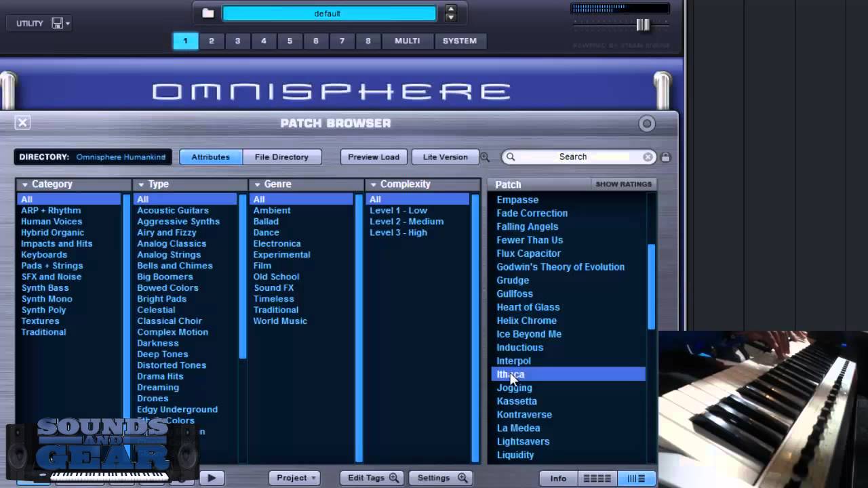Load the Flux Capacitor patch

(x=529, y=253)
